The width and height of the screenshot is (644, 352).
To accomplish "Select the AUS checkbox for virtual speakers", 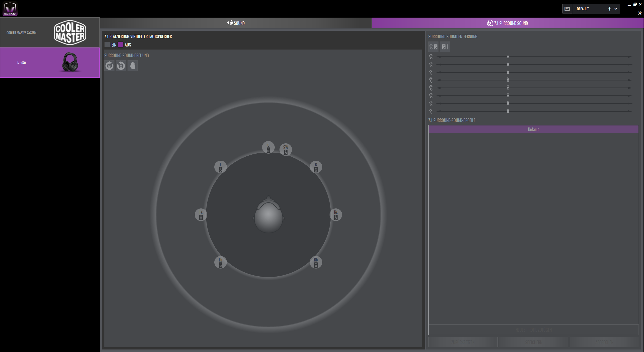I will click(x=120, y=45).
